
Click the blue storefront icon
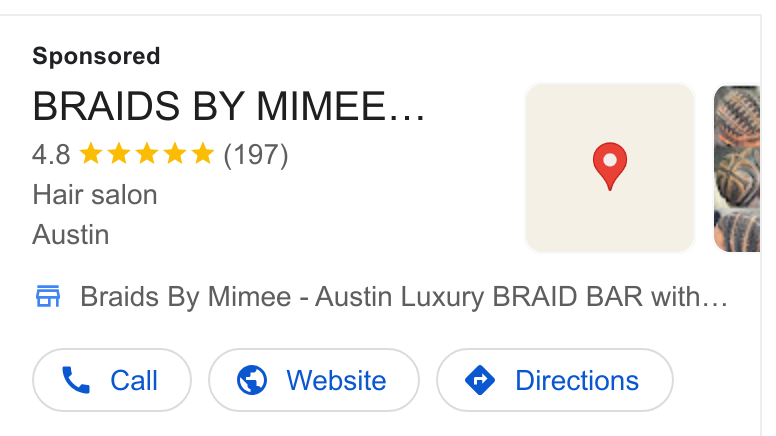click(x=48, y=296)
